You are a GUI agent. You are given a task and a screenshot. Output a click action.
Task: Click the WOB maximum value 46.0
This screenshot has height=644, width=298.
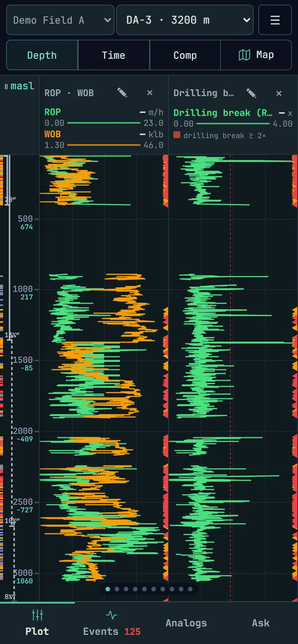(x=154, y=145)
